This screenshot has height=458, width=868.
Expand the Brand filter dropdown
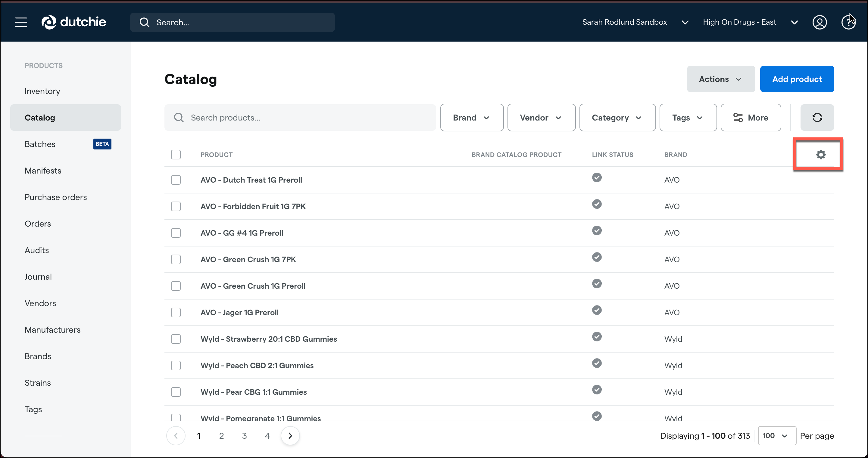click(x=471, y=118)
